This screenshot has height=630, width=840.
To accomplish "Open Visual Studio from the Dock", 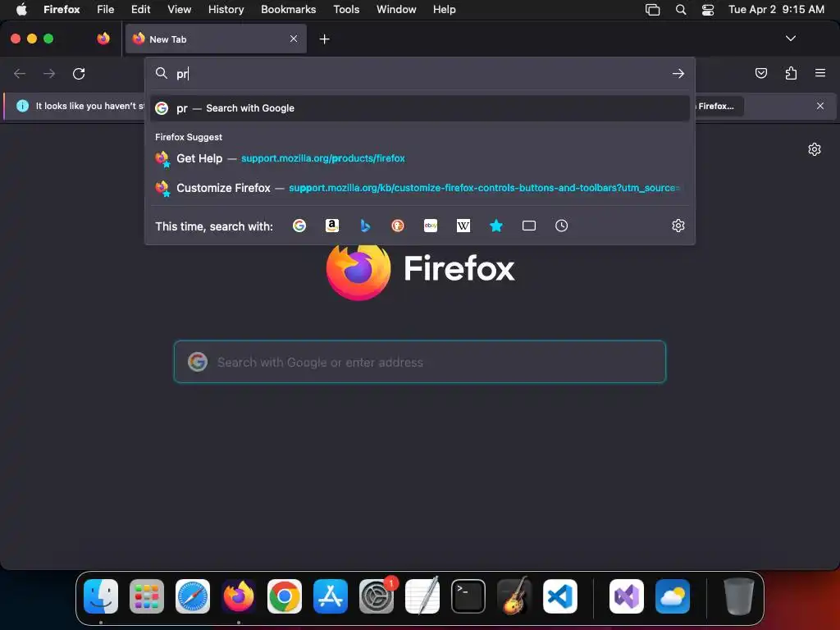I will (627, 596).
